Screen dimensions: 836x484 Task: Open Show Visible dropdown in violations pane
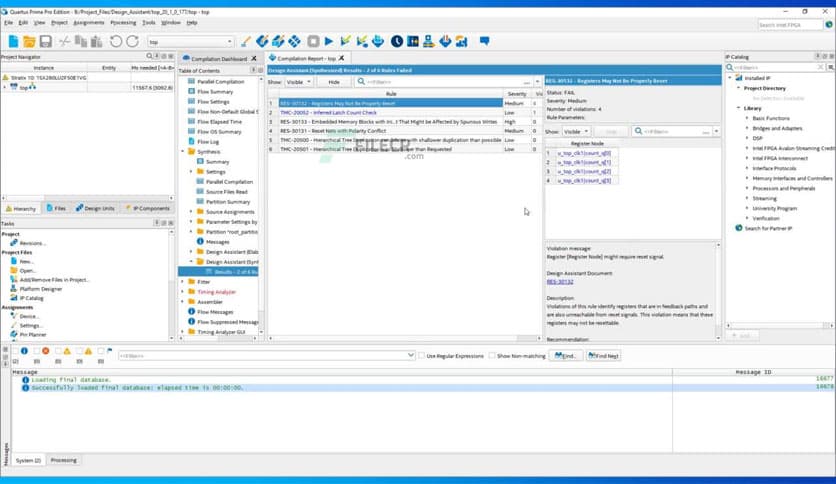point(576,131)
